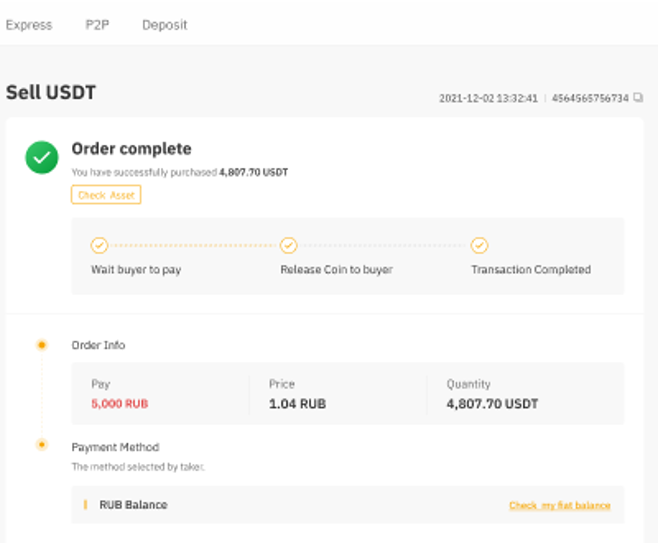Screen dimensions: 663x543
Task: Click the orange bar beside RUB Balance
Action: tap(86, 505)
